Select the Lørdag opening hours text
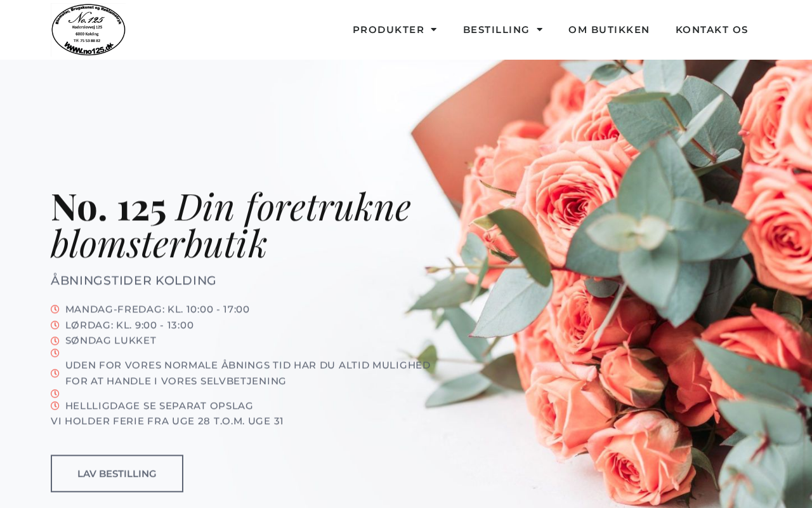 [x=129, y=325]
